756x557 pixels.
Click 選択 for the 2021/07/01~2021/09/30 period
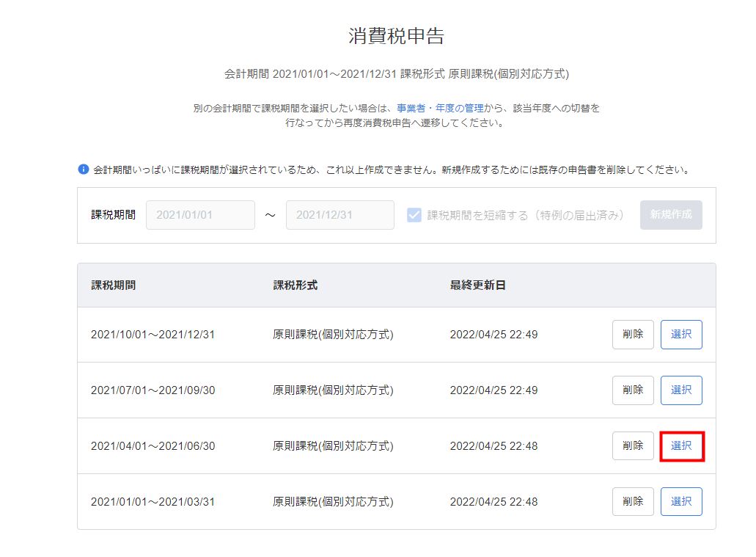click(680, 390)
